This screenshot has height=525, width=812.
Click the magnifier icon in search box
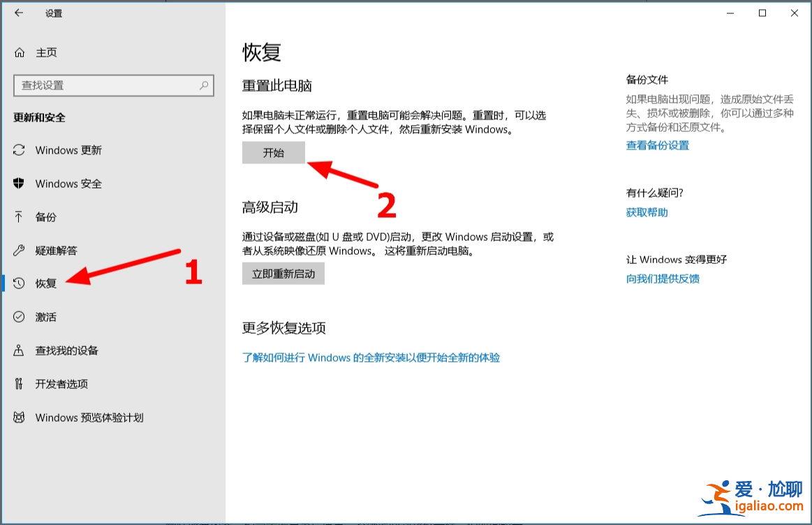(202, 85)
